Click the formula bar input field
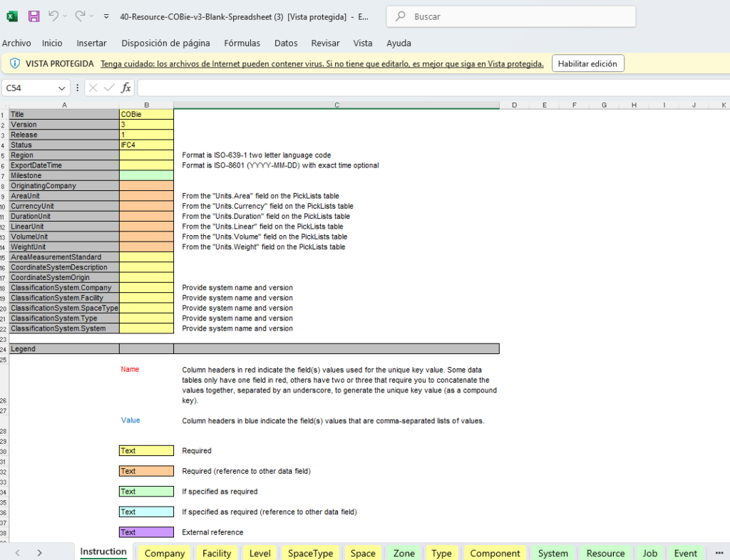730x560 pixels. (428, 88)
